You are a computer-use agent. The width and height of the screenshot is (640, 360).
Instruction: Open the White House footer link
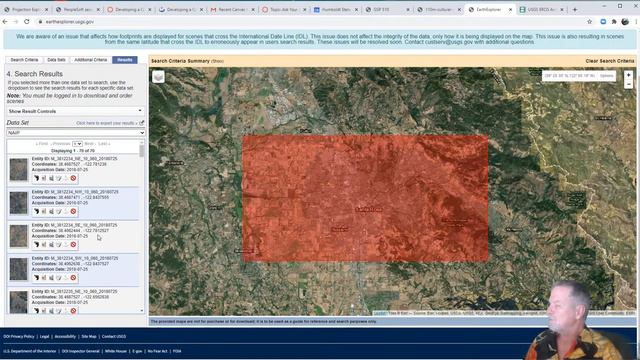pos(116,351)
